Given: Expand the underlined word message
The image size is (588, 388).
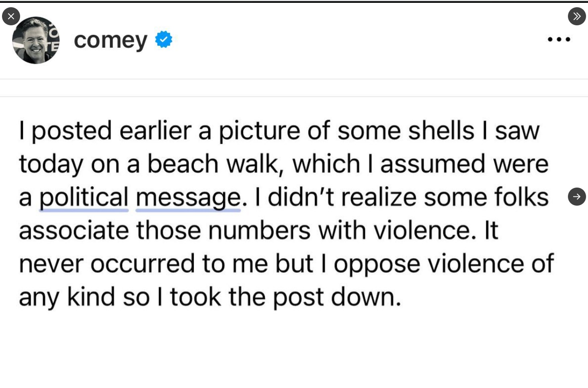Looking at the screenshot, I should (x=188, y=196).
